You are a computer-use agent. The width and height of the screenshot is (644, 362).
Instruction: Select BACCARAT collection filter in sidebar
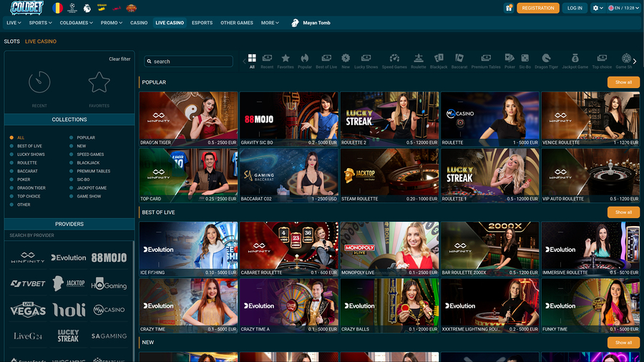(x=24, y=171)
